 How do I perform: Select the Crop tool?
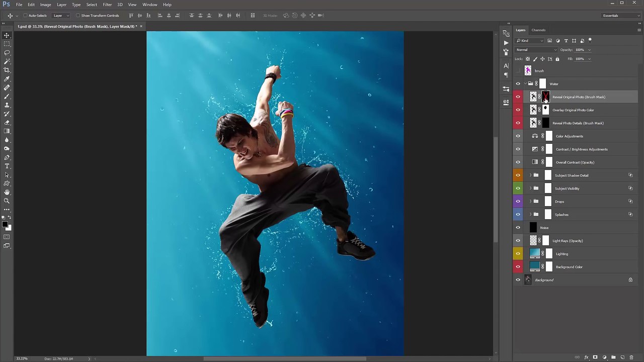tap(7, 70)
